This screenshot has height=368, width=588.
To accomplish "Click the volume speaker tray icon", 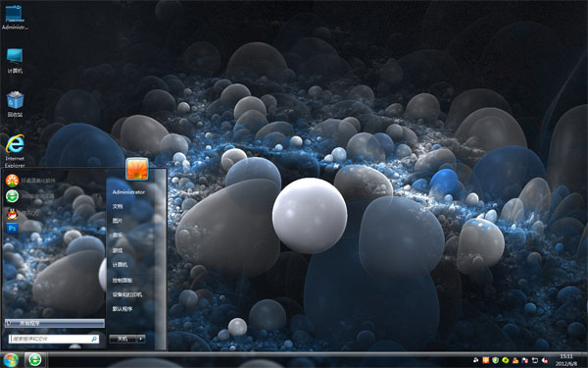I will pyautogui.click(x=545, y=360).
